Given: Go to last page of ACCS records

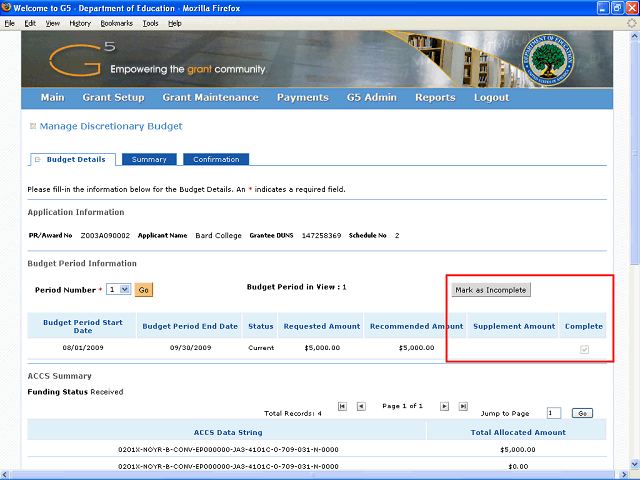Looking at the screenshot, I should tap(463, 406).
